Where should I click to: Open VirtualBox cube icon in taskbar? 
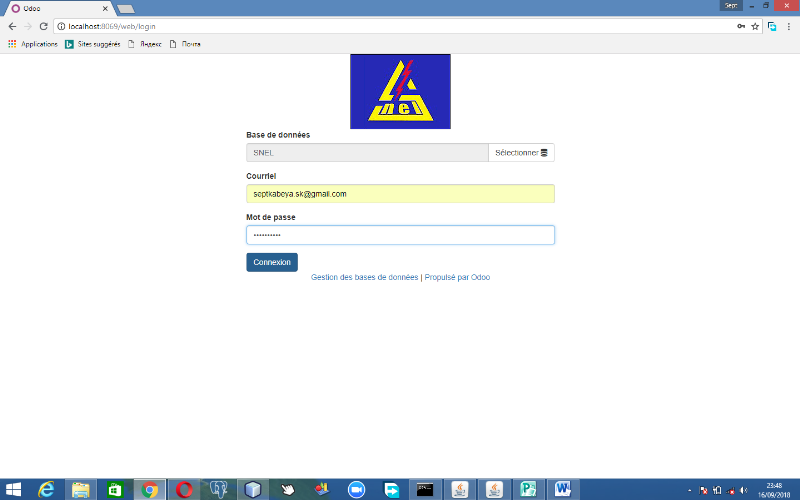[x=253, y=490]
